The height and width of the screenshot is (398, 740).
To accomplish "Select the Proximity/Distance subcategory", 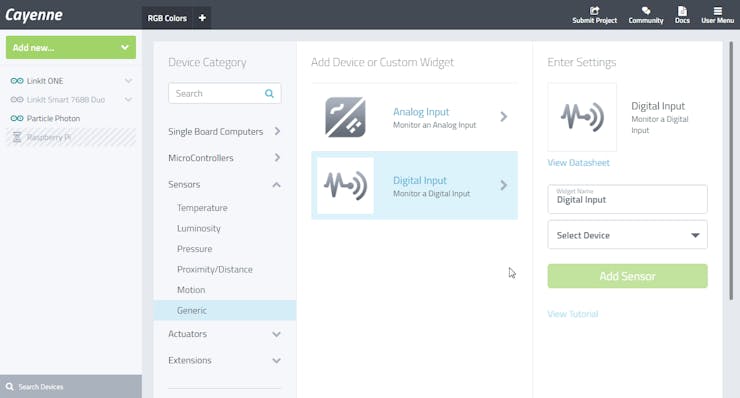I will point(215,270).
